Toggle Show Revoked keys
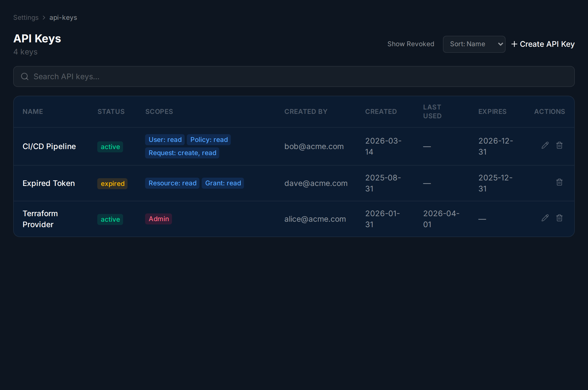Viewport: 588px width, 390px height. [411, 44]
